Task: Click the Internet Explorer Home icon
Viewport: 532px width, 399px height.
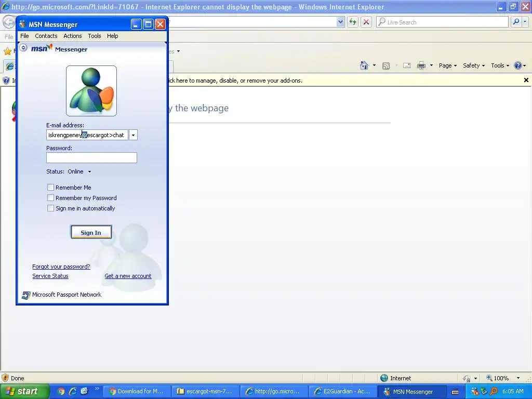Action: [x=364, y=65]
